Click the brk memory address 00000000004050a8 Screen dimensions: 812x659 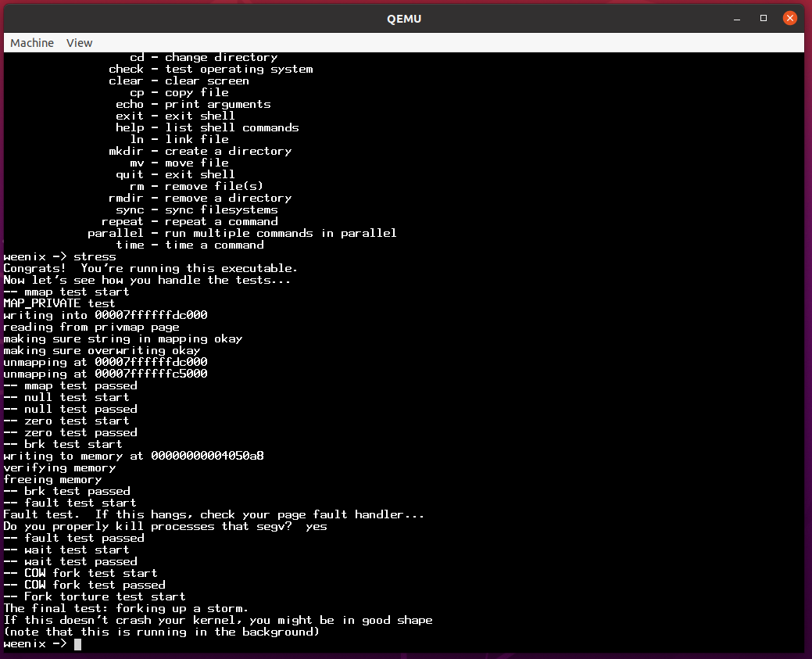(207, 456)
